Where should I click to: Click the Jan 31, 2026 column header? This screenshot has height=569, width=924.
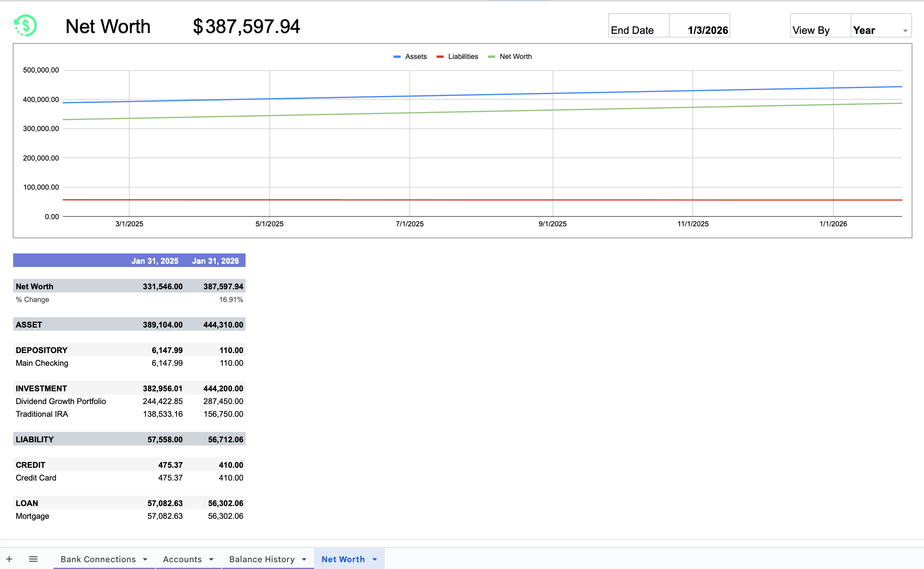click(216, 261)
